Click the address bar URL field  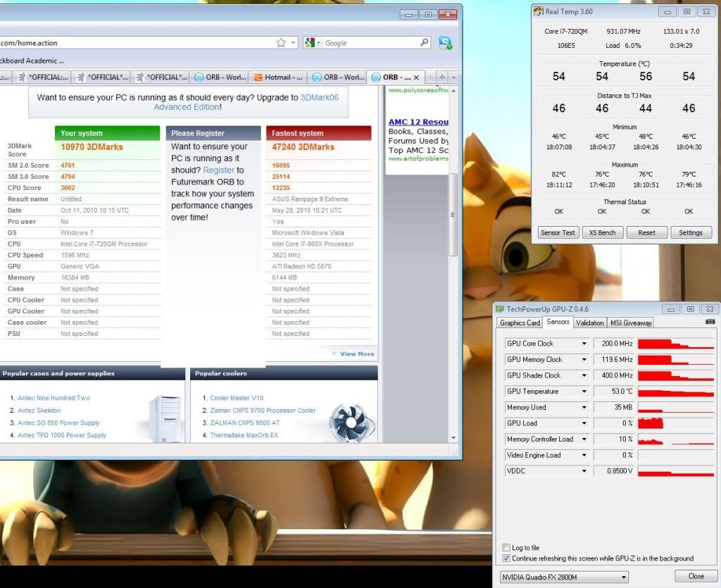[x=136, y=43]
